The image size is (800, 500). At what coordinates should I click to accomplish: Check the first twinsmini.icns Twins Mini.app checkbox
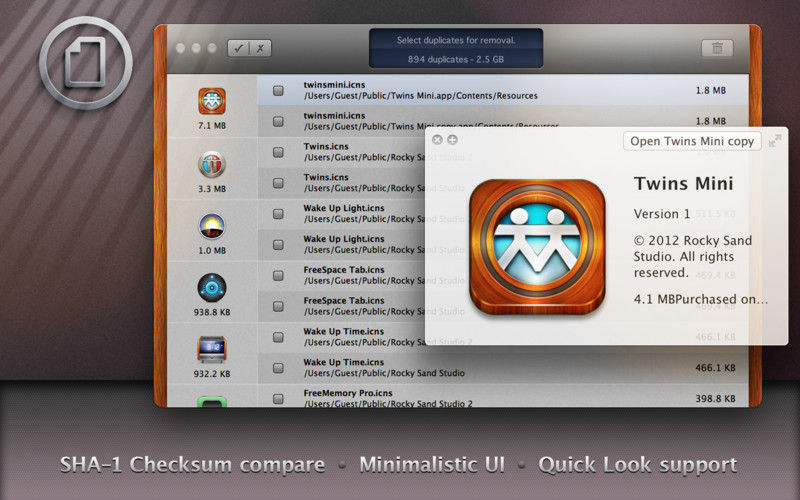click(x=278, y=90)
